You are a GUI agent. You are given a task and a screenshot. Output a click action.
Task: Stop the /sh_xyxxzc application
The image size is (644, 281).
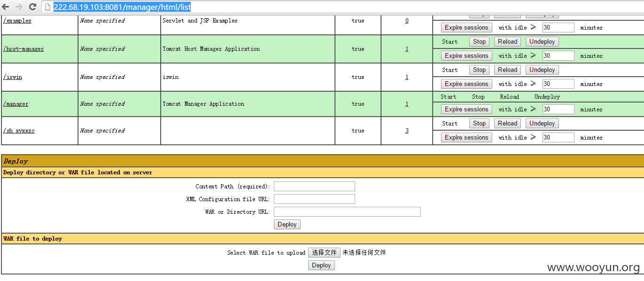pos(479,124)
